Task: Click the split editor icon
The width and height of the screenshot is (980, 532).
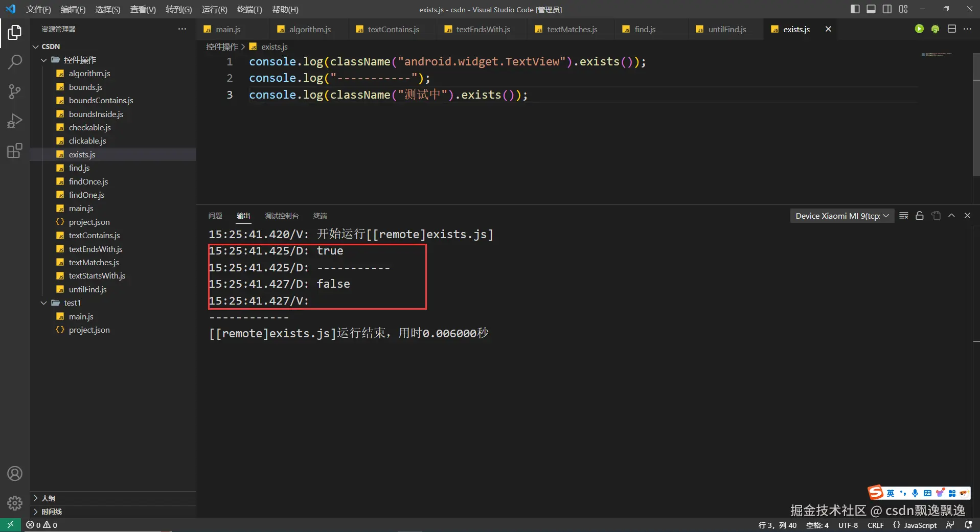Action: [951, 29]
